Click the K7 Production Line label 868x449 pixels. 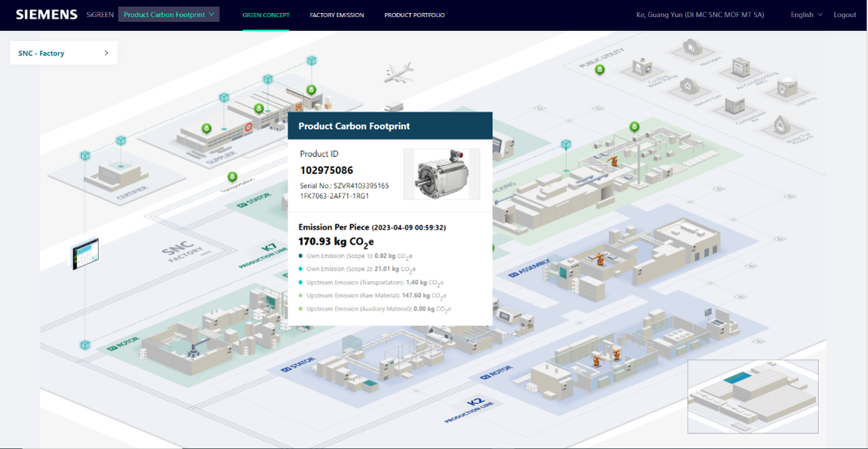click(264, 256)
